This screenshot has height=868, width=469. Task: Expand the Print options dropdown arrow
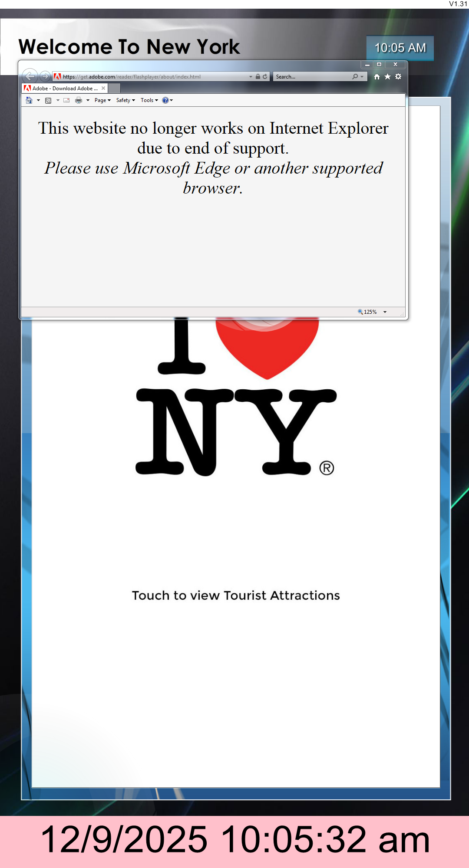pos(88,100)
